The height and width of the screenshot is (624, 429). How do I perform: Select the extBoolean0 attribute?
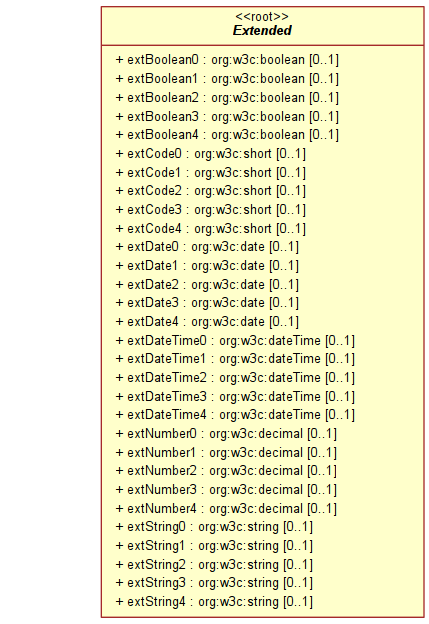(x=227, y=60)
